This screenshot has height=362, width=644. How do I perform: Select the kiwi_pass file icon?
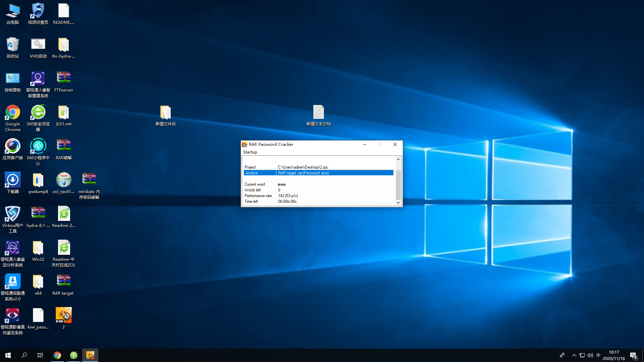tap(38, 315)
